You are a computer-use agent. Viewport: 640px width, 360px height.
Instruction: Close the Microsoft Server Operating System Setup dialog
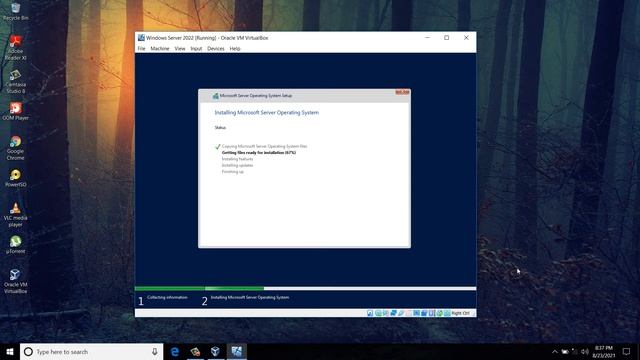click(x=402, y=93)
